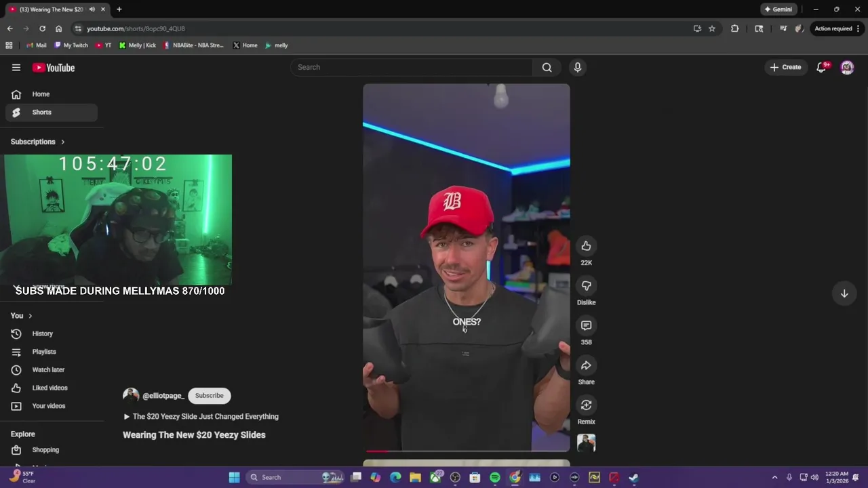Open the account avatar menu
The width and height of the screenshot is (868, 488).
pyautogui.click(x=847, y=67)
